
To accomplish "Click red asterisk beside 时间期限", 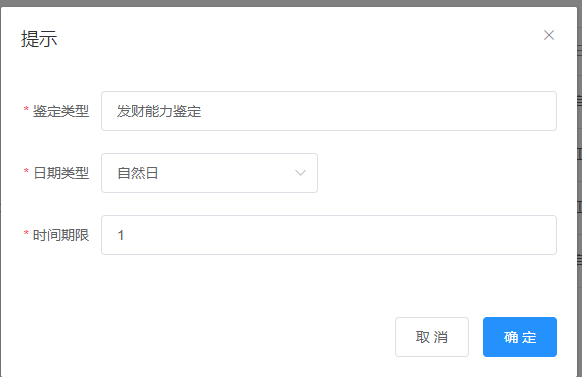I will 26,233.
